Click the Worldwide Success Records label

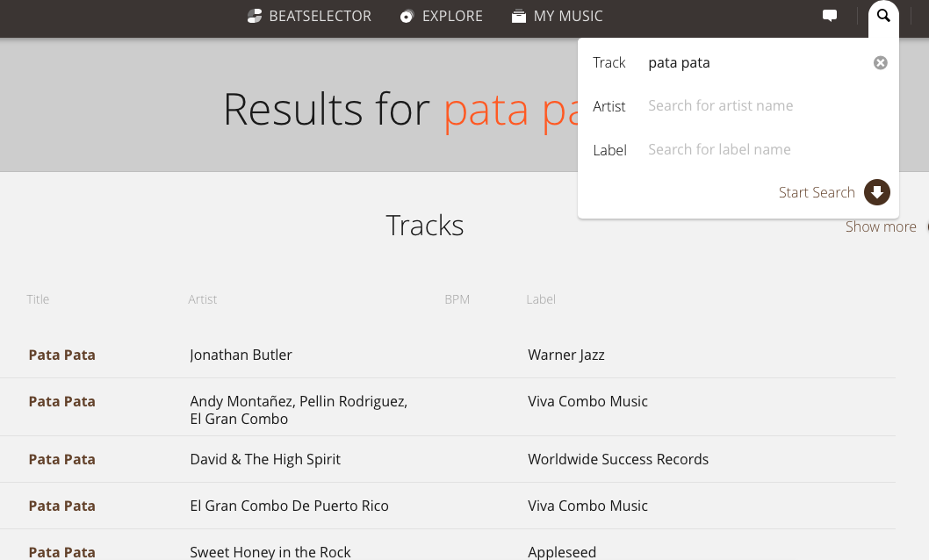(x=618, y=459)
